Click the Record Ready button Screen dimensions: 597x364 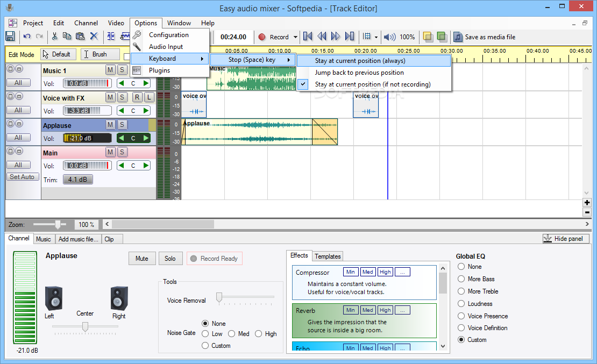pos(215,259)
